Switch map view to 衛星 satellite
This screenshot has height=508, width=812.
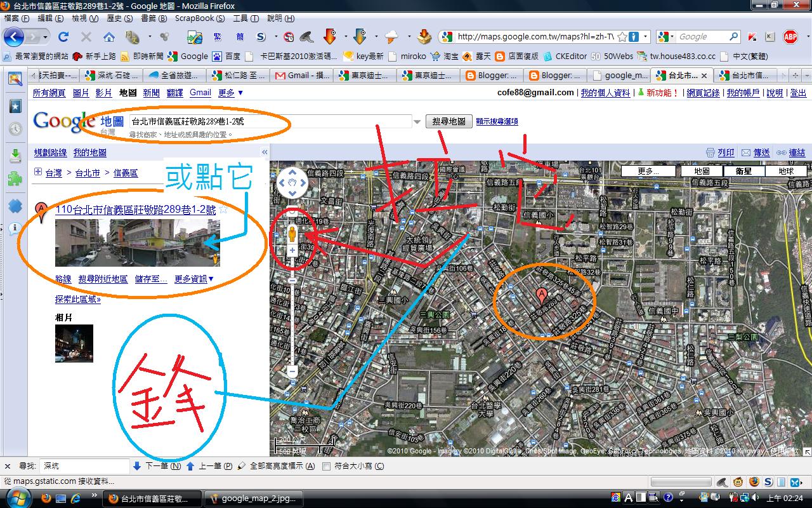743,171
